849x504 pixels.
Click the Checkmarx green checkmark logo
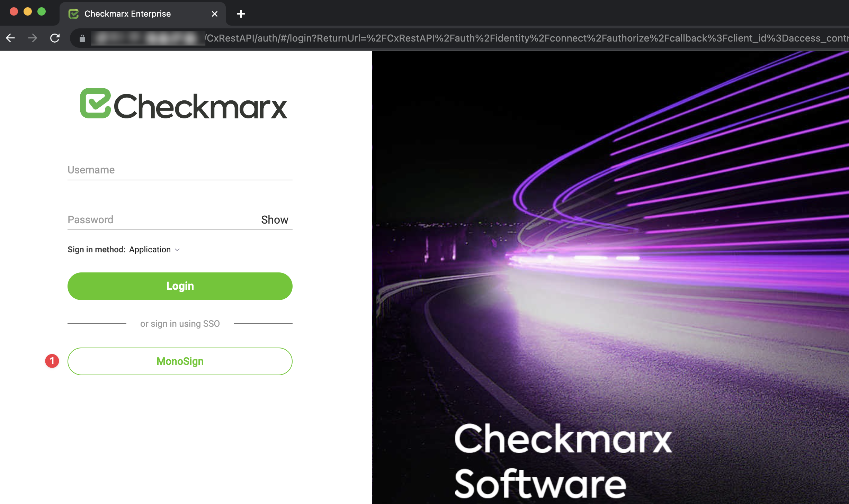point(95,103)
